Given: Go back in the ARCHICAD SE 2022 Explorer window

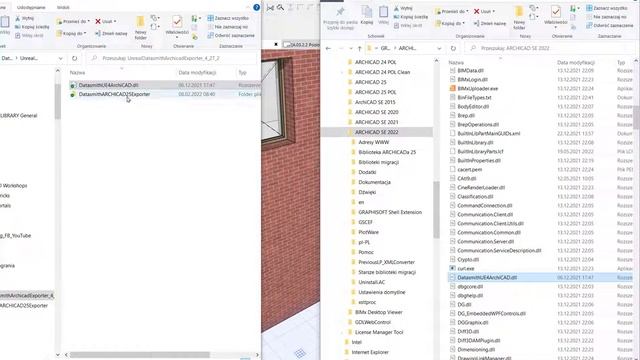Looking at the screenshot, I should point(329,48).
